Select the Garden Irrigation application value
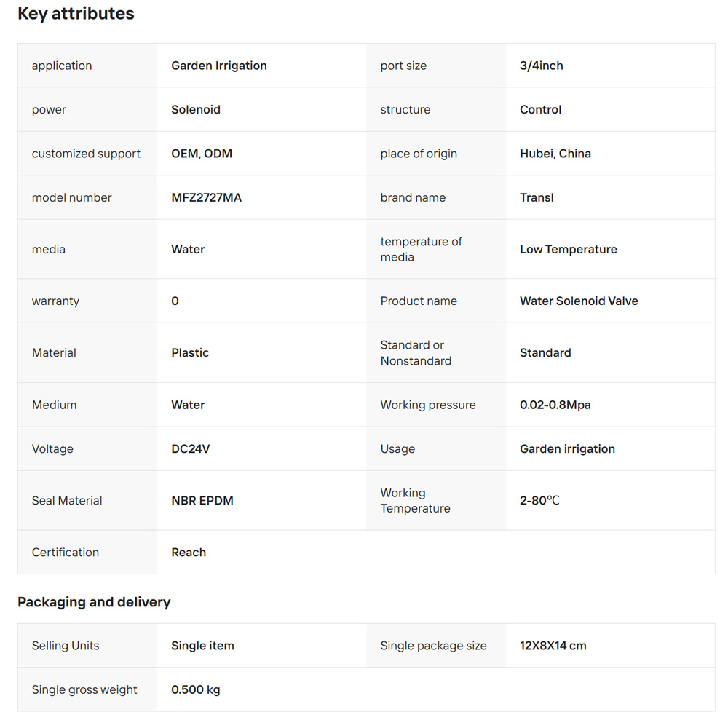The height and width of the screenshot is (728, 728). (x=218, y=66)
